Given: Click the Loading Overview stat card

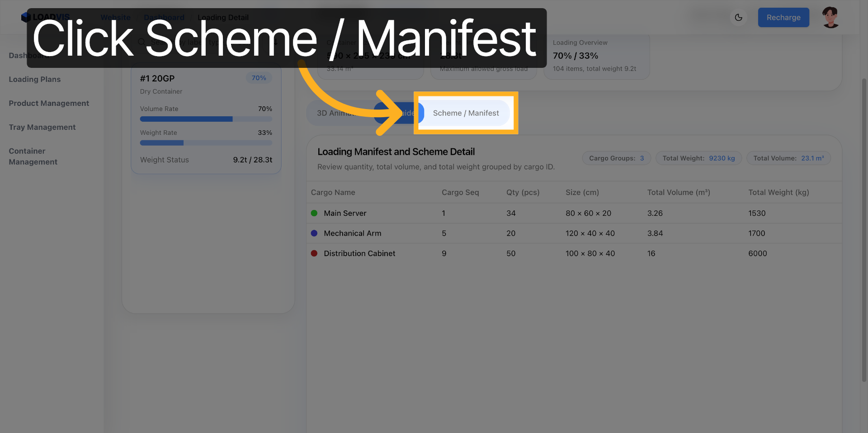Looking at the screenshot, I should [x=596, y=56].
